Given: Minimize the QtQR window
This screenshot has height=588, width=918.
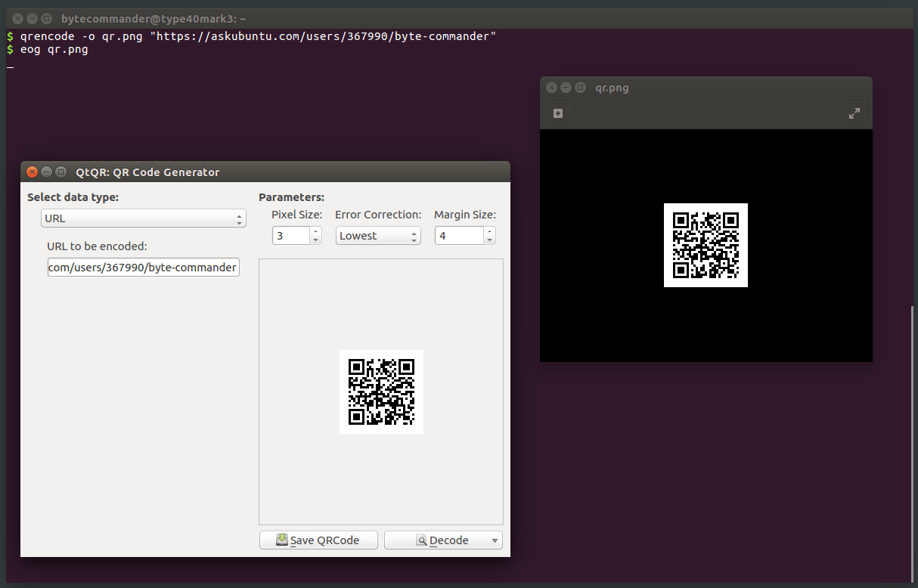Looking at the screenshot, I should (x=46, y=172).
